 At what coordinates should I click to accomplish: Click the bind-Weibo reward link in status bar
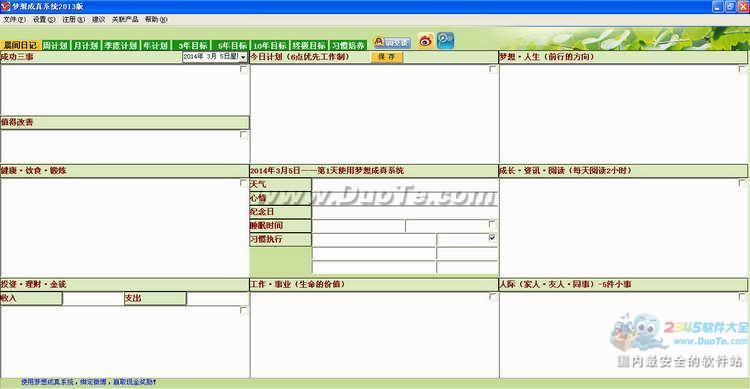pyautogui.click(x=88, y=382)
